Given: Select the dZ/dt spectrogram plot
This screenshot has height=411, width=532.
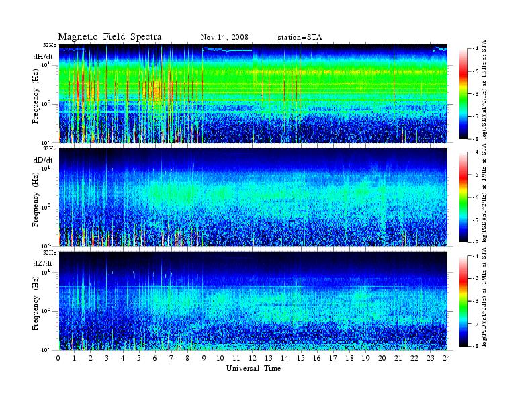Looking at the screenshot, I should pyautogui.click(x=253, y=301).
